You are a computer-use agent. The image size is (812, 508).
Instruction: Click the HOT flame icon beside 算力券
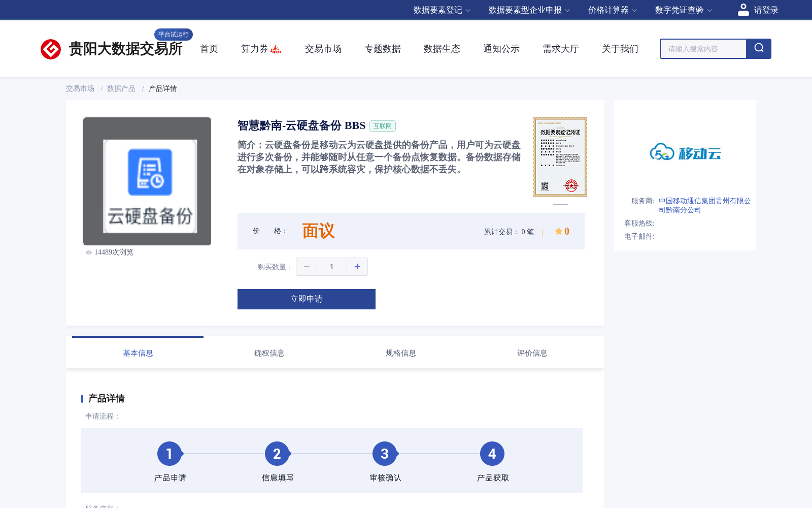coord(276,49)
